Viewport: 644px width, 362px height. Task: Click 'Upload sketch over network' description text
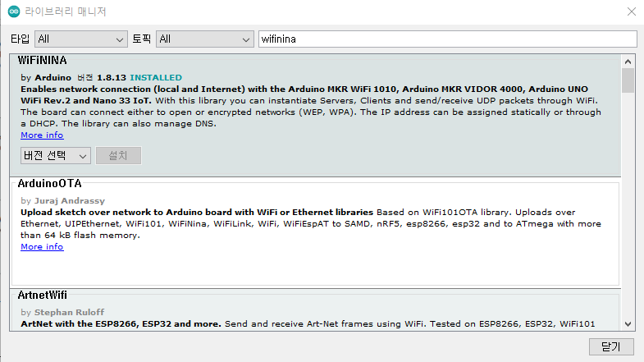point(197,213)
